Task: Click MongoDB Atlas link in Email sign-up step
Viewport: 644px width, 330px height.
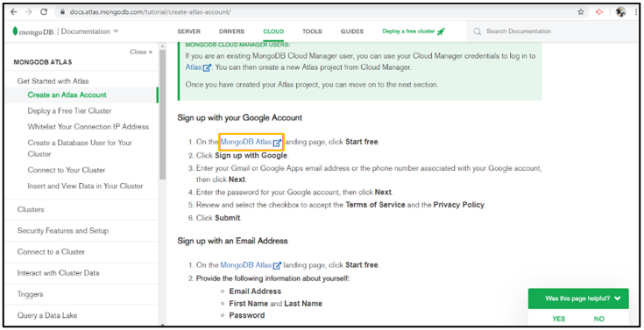Action: click(246, 265)
